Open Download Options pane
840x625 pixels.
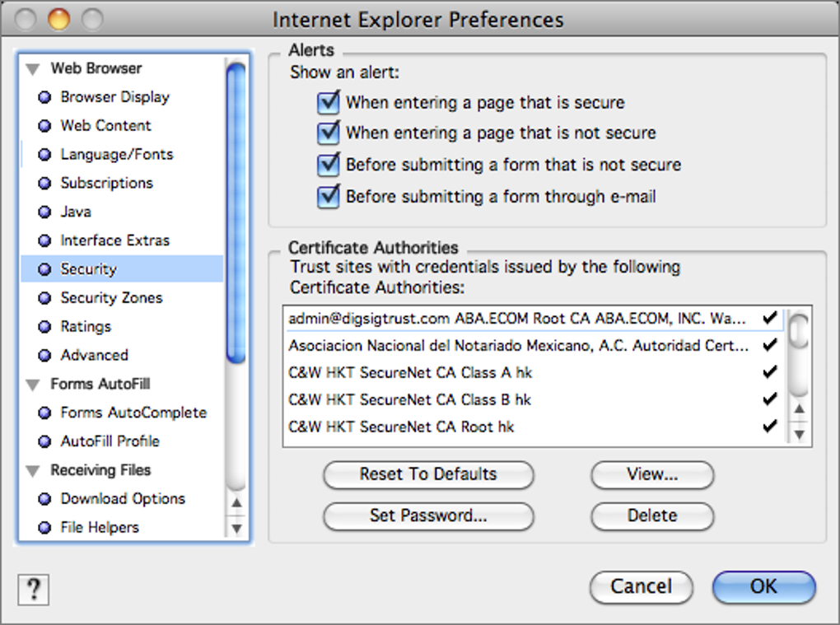coord(123,499)
